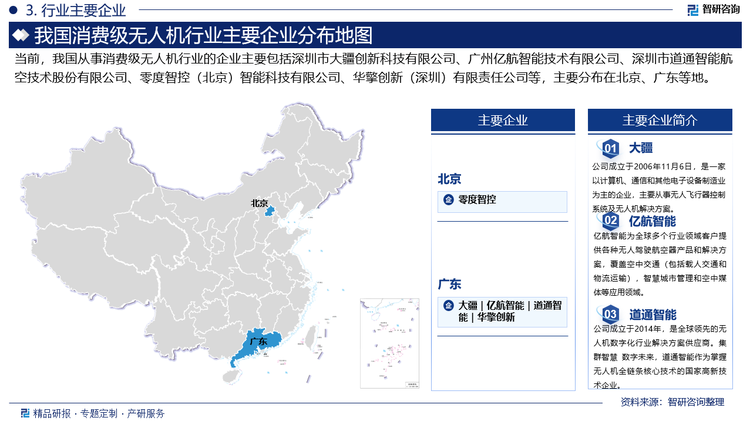Click the 广东 region heading in list

point(449,284)
